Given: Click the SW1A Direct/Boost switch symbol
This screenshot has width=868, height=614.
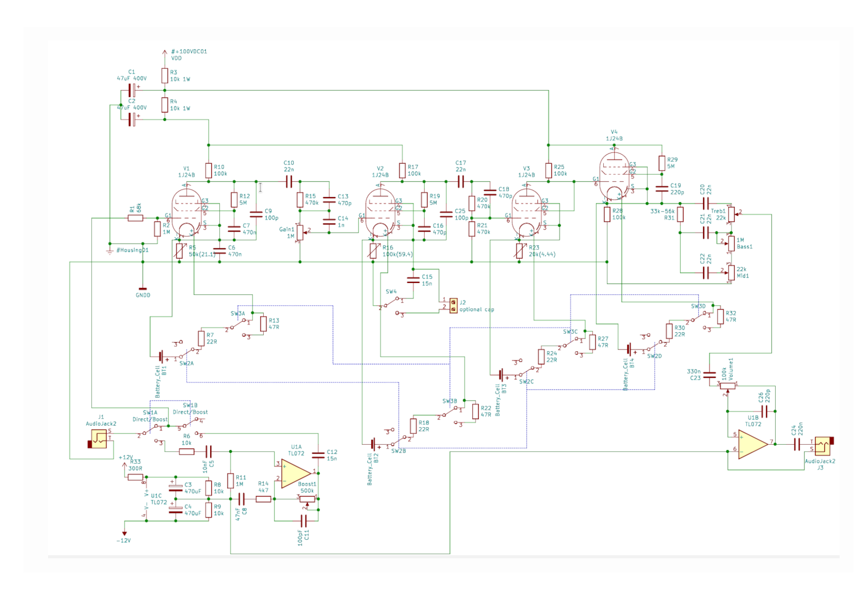Looking at the screenshot, I should pos(151,433).
